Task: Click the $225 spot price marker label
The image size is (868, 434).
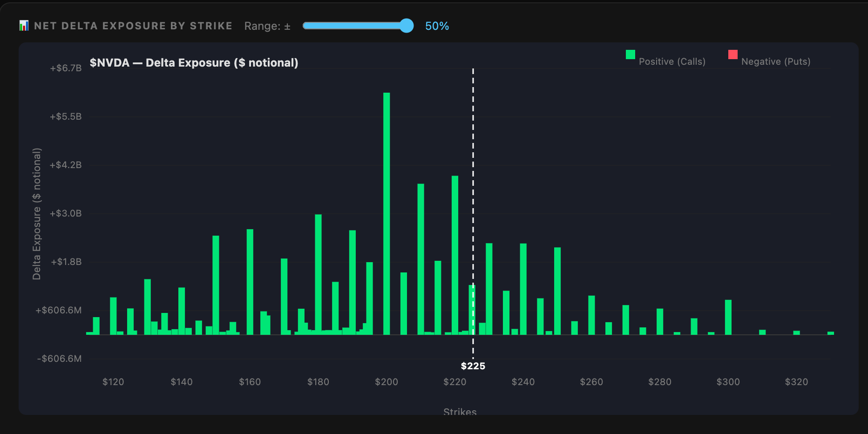Action: pos(473,366)
